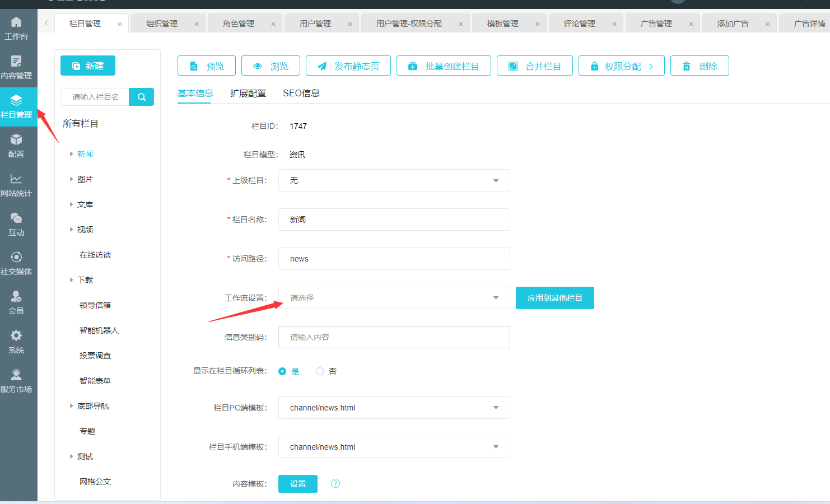
Task: Click the 删除 delete button
Action: coord(700,66)
